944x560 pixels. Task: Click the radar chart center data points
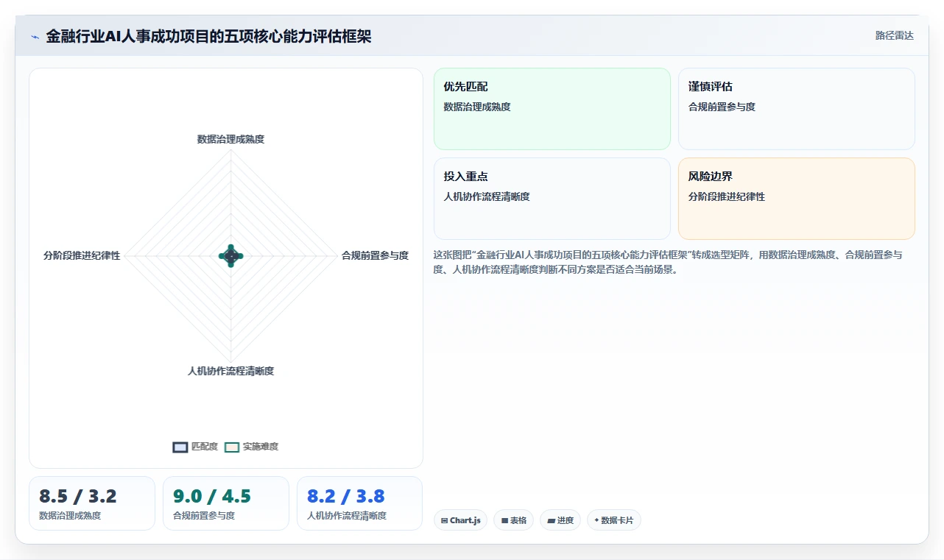pyautogui.click(x=230, y=256)
